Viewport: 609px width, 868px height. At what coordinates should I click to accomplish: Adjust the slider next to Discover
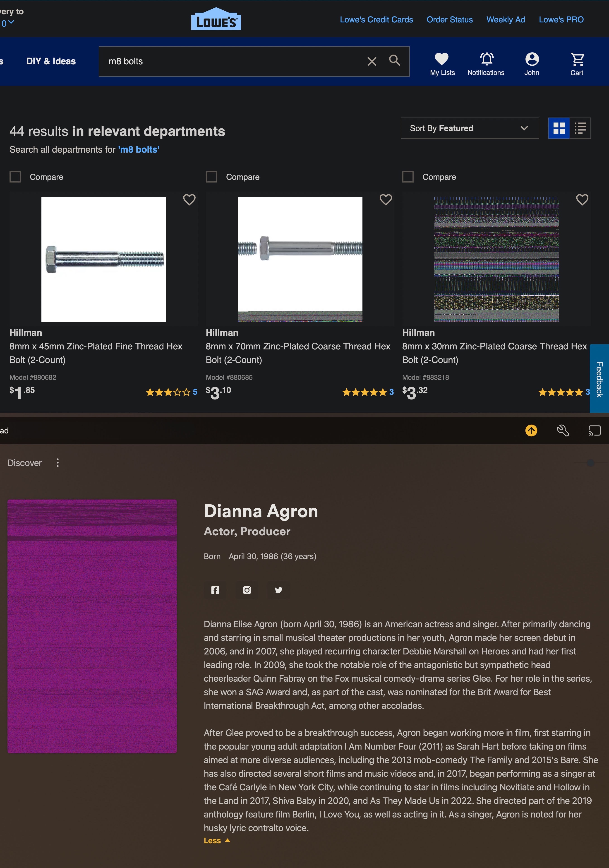590,463
